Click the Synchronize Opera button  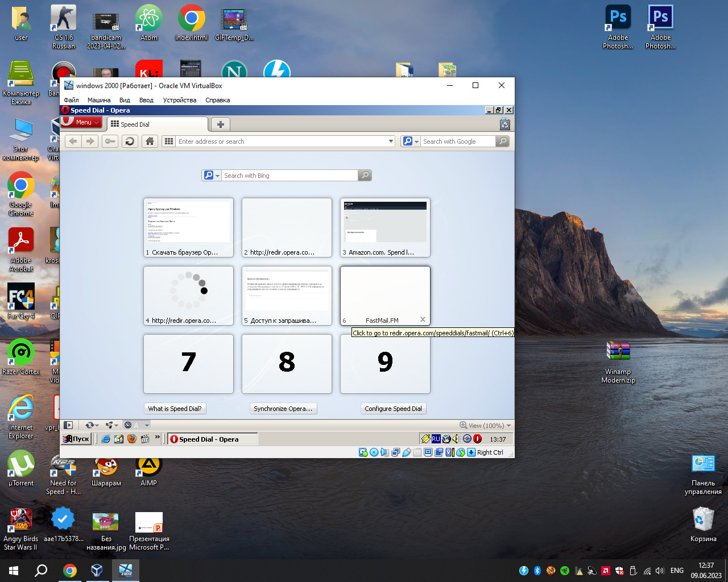[283, 409]
